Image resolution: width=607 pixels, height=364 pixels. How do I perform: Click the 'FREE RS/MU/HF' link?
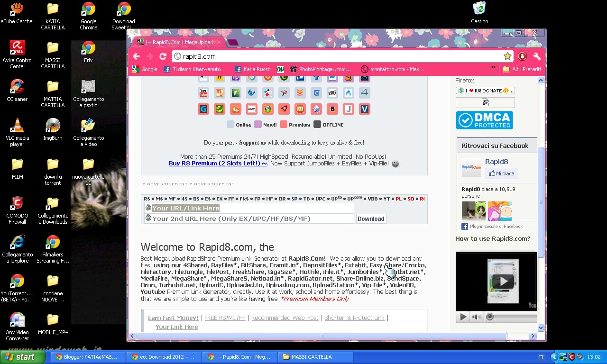click(225, 318)
